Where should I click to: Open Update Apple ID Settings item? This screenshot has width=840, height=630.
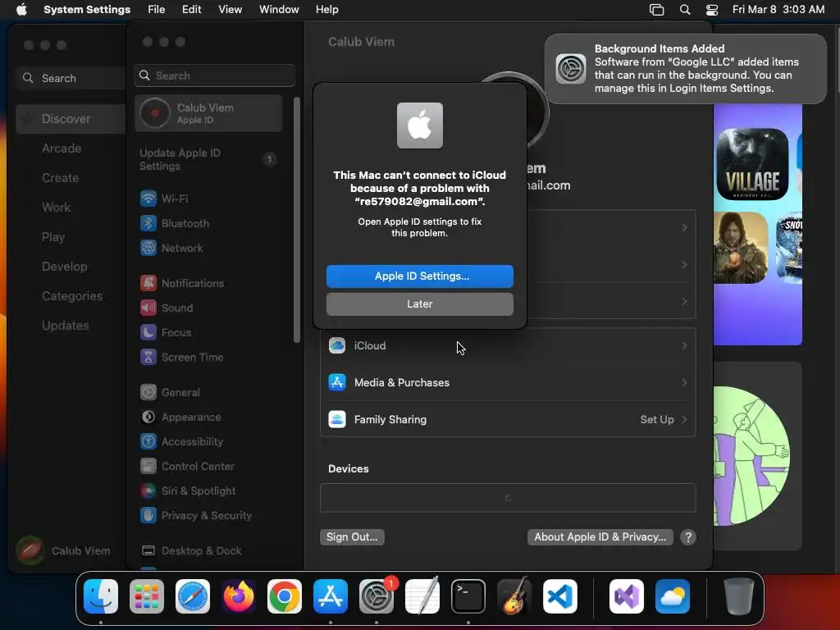(x=209, y=160)
